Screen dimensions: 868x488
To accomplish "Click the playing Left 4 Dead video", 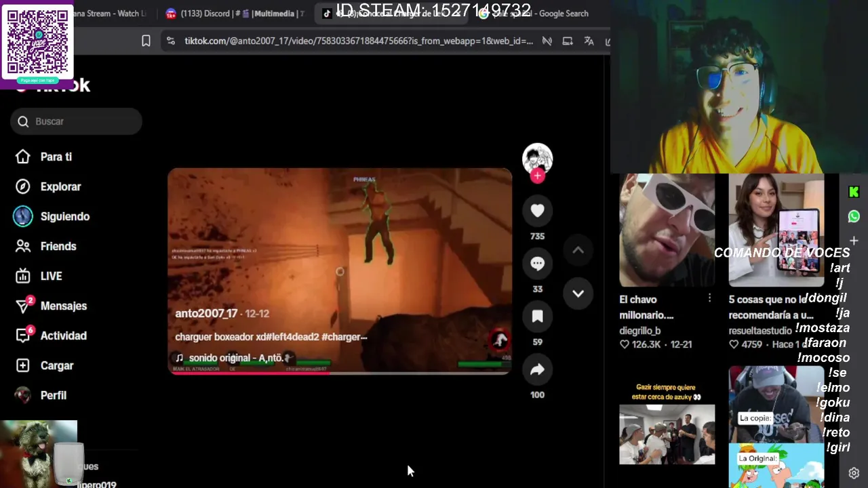I will click(340, 271).
